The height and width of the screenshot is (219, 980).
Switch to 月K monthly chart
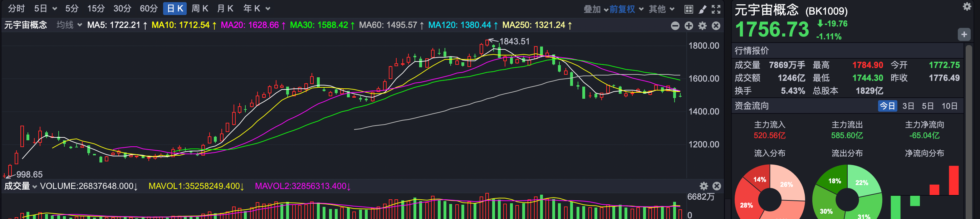tap(225, 8)
